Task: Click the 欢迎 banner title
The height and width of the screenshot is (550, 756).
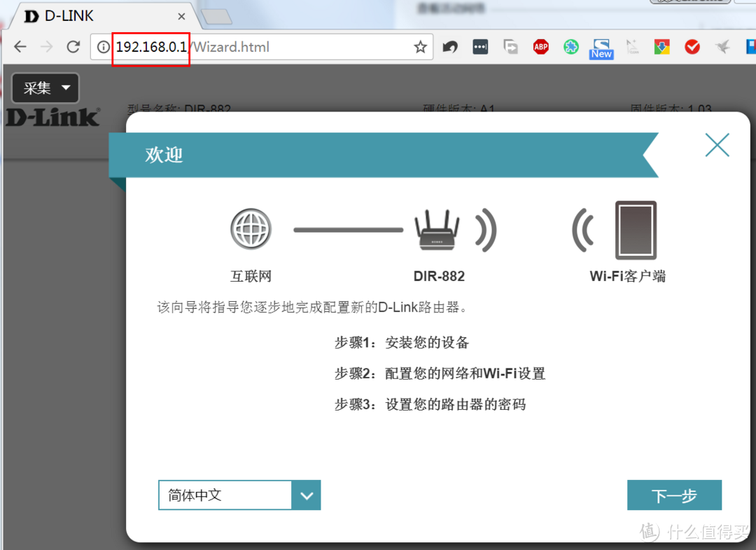Action: pos(164,155)
